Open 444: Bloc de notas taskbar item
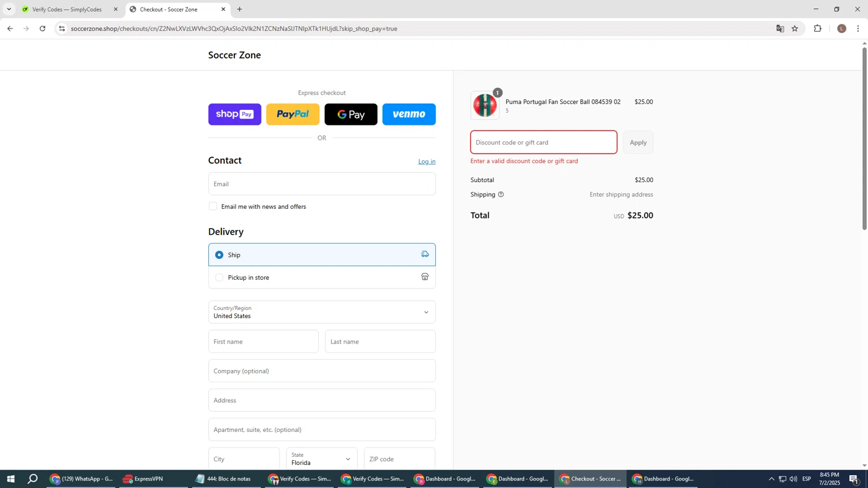This screenshot has width=868, height=488. coord(226,479)
